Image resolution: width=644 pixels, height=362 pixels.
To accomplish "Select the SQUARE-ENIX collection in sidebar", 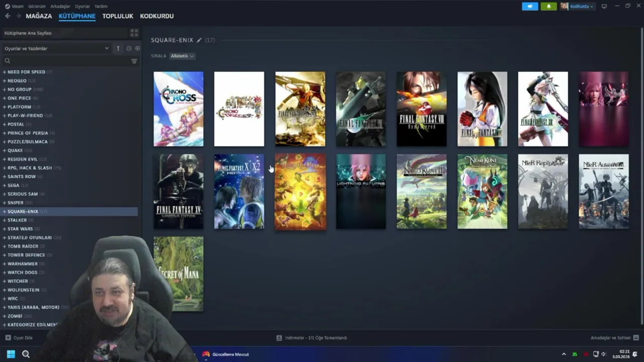I will [x=69, y=212].
